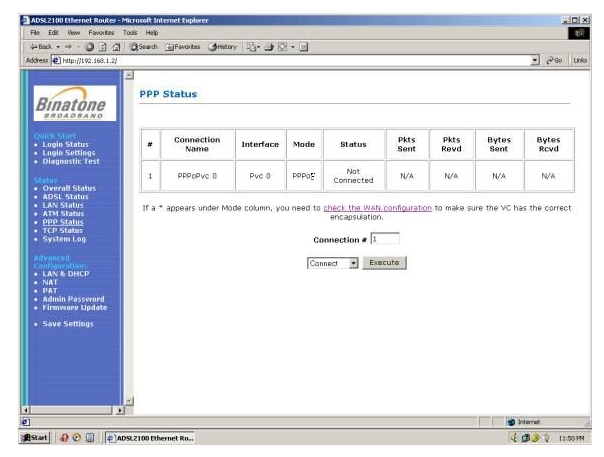Image resolution: width=604 pixels, height=457 pixels.
Task: Click the Edit page toolbar icon
Action: click(x=283, y=47)
